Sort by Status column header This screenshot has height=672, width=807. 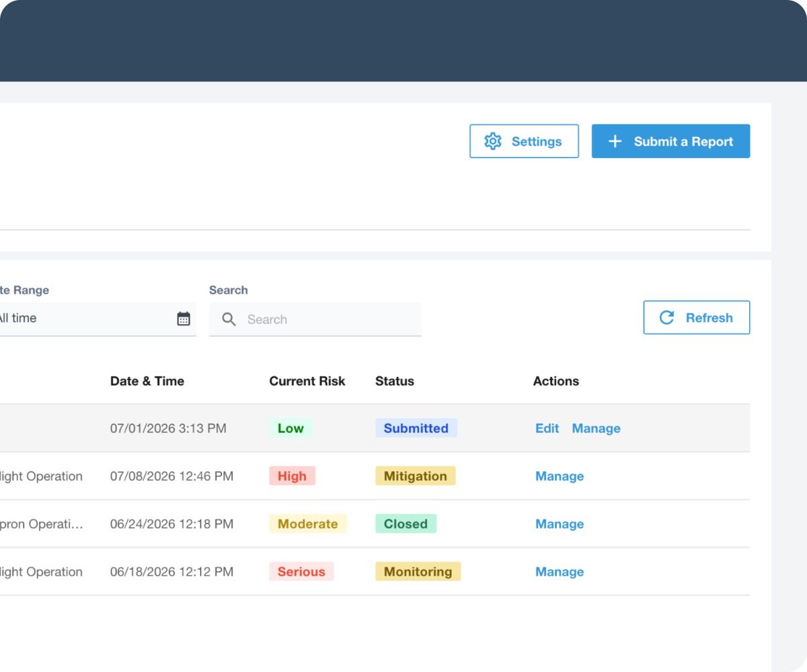coord(395,381)
